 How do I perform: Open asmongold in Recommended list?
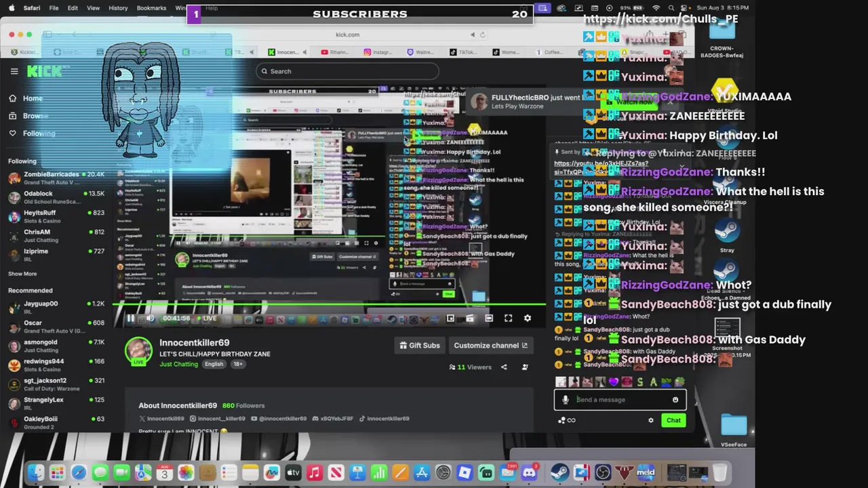pos(56,346)
